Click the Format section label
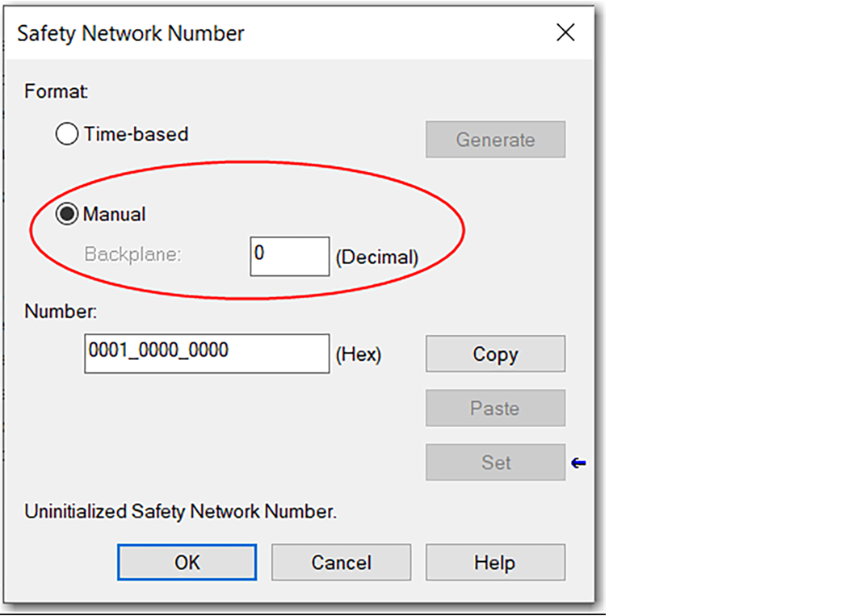The width and height of the screenshot is (844, 616). pyautogui.click(x=56, y=92)
